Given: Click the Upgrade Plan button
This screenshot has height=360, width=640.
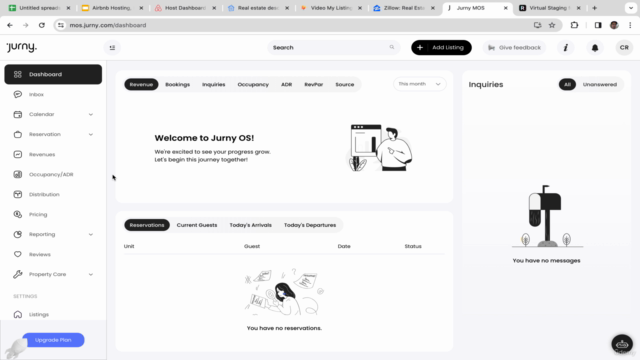Looking at the screenshot, I should [x=53, y=340].
